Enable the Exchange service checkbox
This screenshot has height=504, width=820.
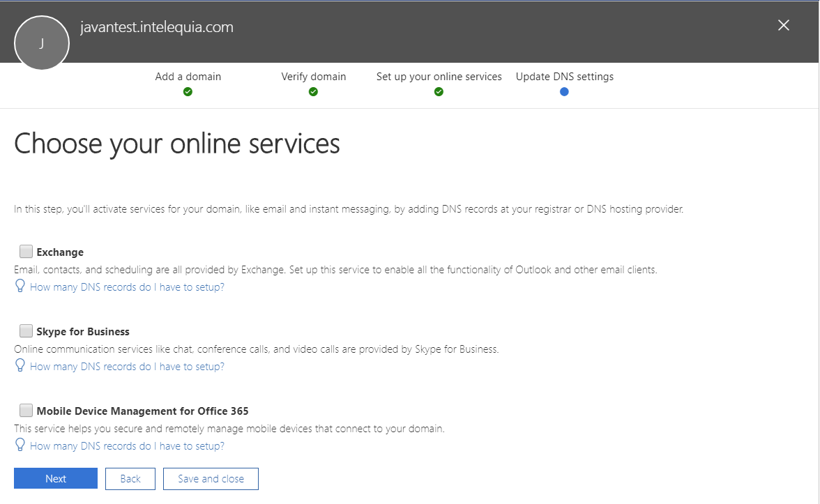point(26,251)
